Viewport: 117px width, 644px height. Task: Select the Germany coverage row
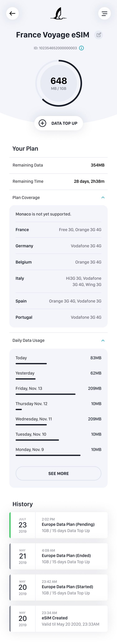[x=58, y=246]
